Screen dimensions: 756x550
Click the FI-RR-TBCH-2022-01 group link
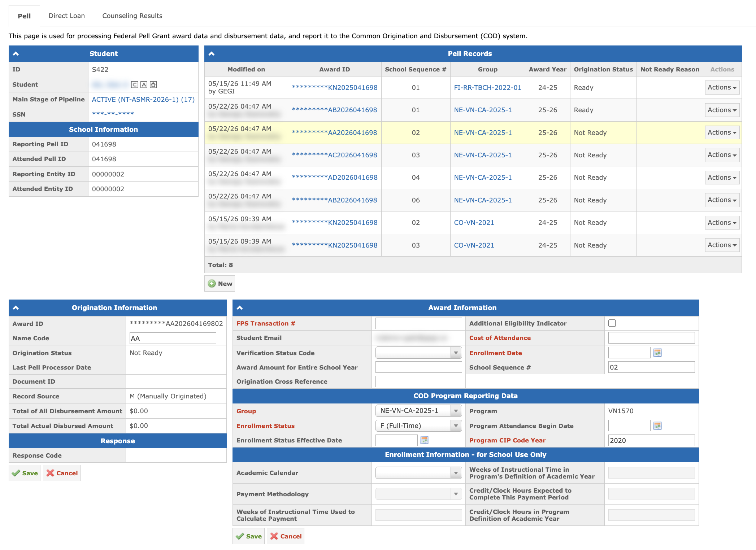pyautogui.click(x=487, y=88)
